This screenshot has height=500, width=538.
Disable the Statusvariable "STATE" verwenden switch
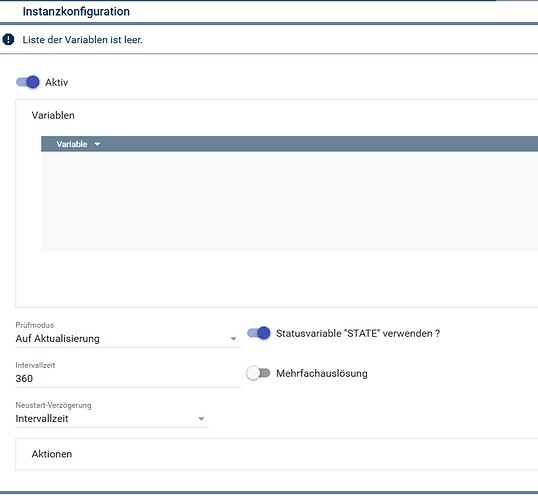(x=258, y=333)
